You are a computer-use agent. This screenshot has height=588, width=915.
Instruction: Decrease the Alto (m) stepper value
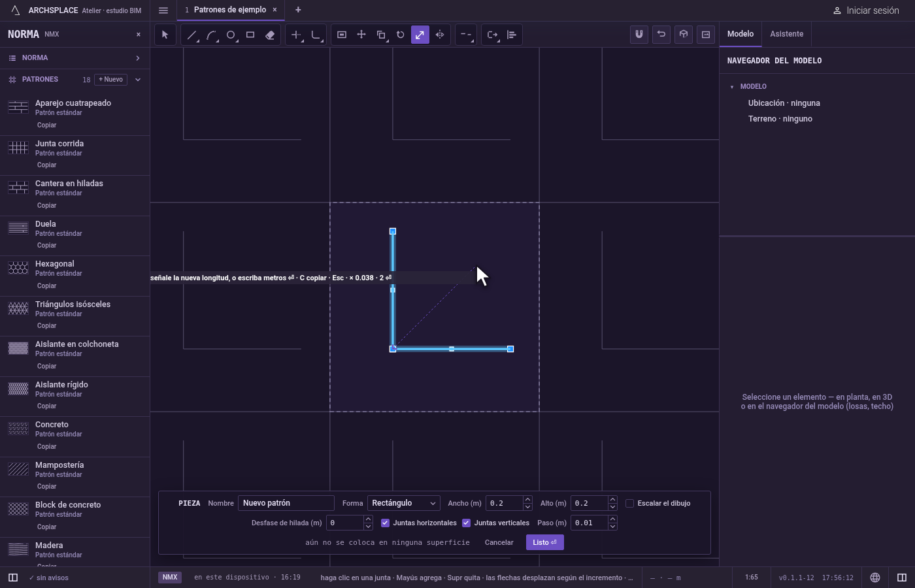click(612, 507)
